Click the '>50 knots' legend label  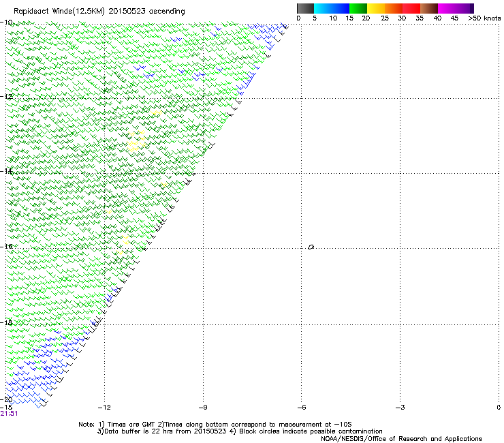point(484,18)
